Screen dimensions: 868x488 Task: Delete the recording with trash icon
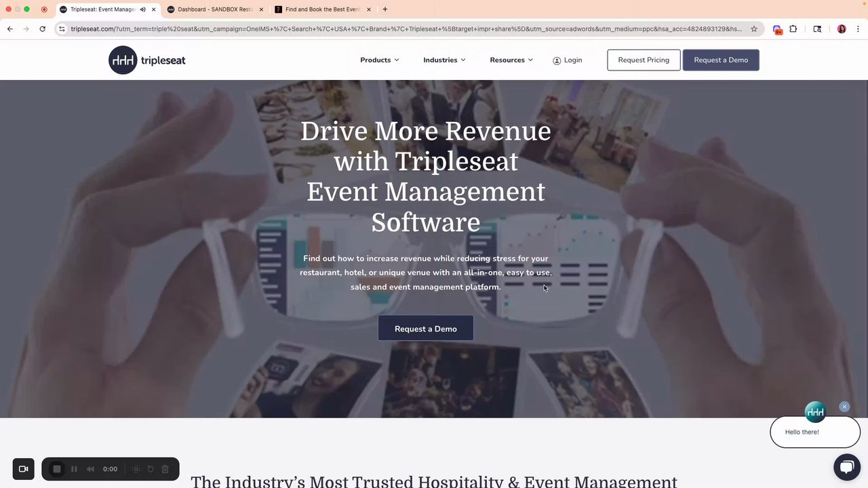(x=165, y=469)
